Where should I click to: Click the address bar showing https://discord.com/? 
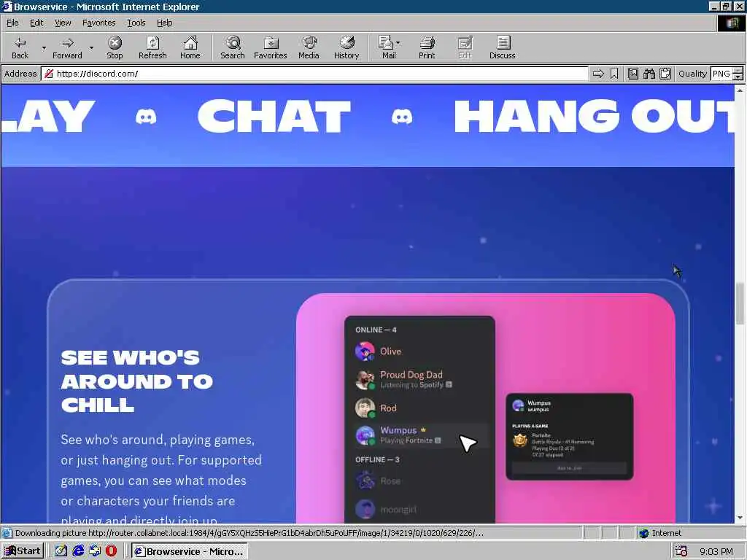314,74
